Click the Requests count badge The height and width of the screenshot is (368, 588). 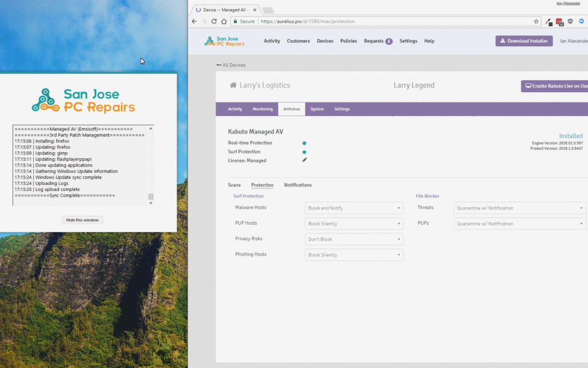tap(389, 41)
